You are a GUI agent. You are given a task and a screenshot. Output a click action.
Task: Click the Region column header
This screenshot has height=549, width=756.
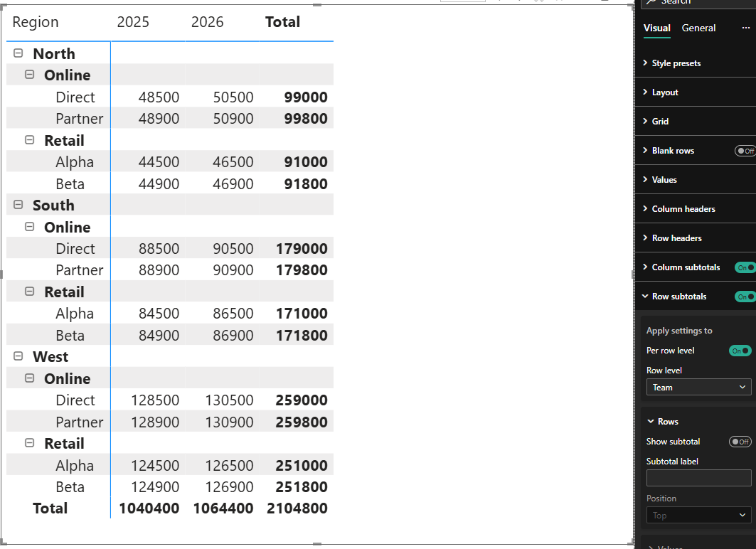coord(35,22)
